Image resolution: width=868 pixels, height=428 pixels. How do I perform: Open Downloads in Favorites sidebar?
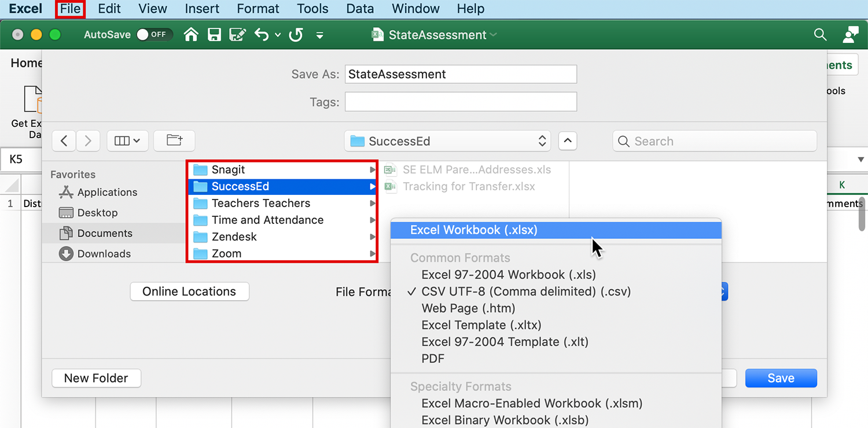[x=104, y=253]
